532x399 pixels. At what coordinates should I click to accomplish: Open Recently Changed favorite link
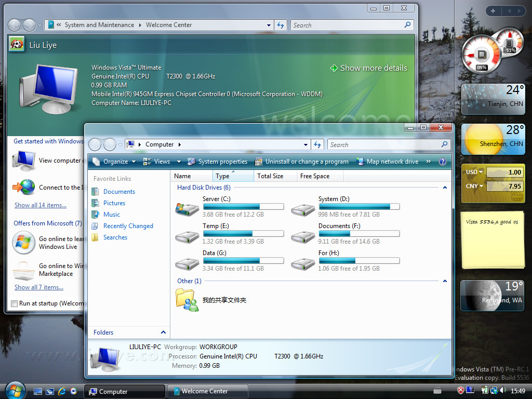pos(128,226)
